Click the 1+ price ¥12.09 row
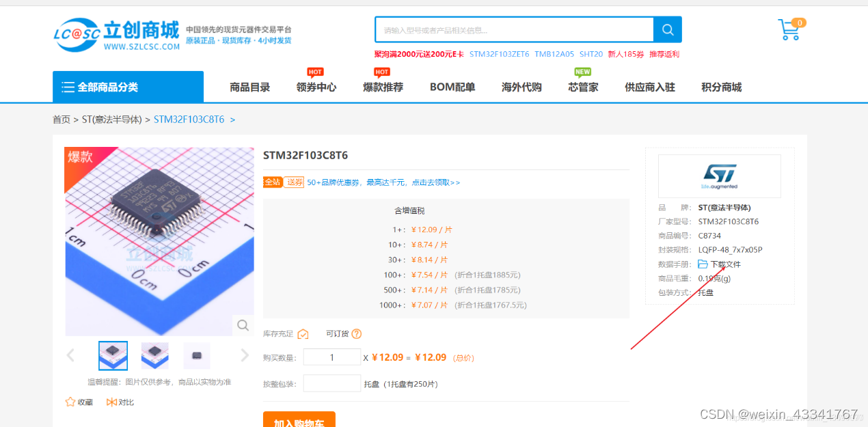Screen dimensions: 868x427 tap(422, 230)
